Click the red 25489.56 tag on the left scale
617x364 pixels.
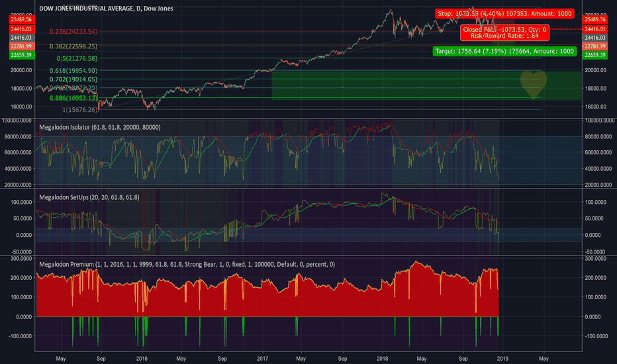[x=22, y=19]
